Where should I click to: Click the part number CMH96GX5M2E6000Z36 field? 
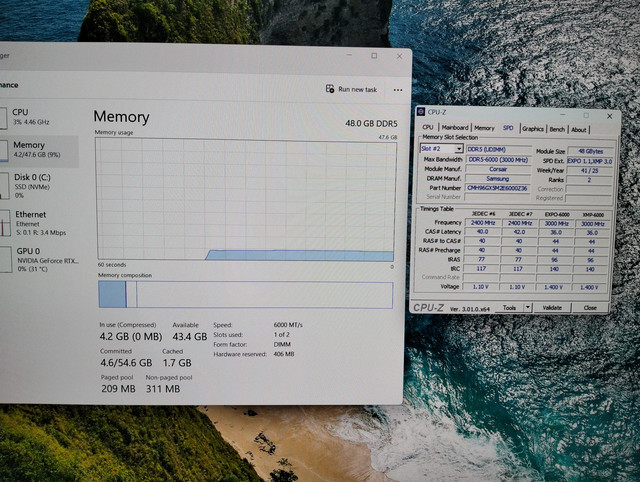click(498, 188)
